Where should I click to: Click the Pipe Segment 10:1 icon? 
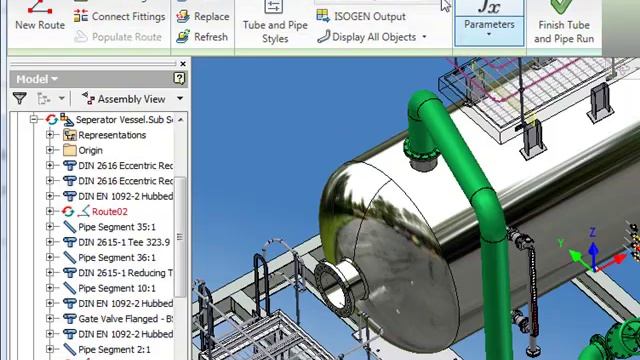pyautogui.click(x=69, y=288)
